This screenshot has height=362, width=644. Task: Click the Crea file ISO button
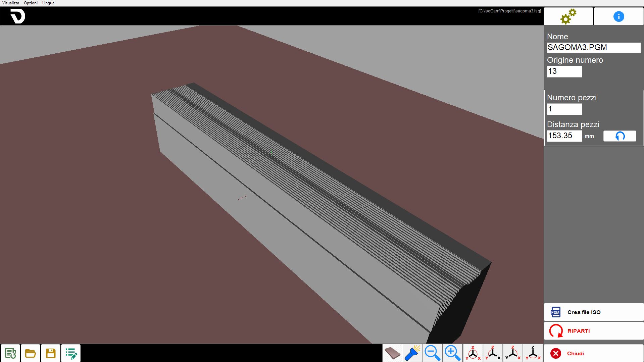(x=594, y=312)
